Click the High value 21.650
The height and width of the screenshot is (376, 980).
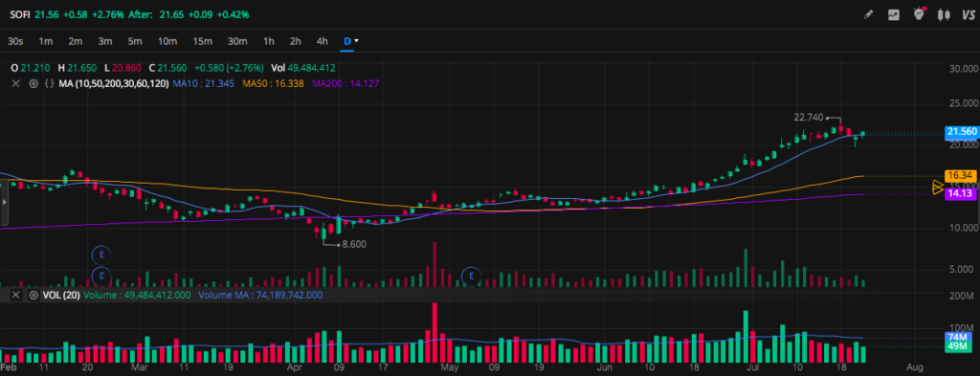coord(82,68)
